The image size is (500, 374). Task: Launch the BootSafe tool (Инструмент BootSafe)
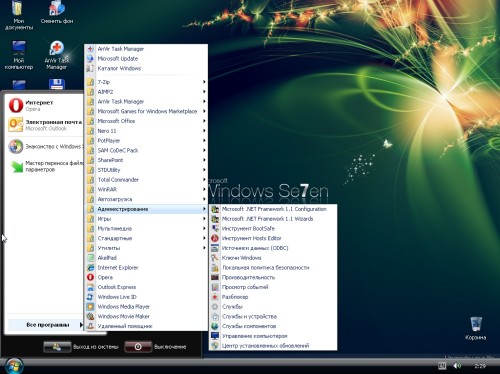273,228
